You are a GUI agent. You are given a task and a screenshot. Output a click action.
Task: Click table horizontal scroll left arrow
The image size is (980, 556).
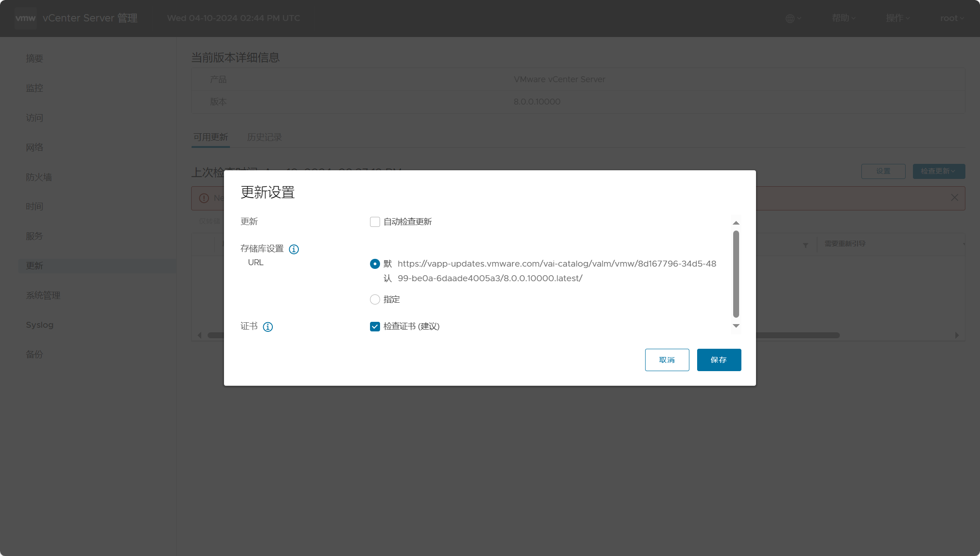199,335
